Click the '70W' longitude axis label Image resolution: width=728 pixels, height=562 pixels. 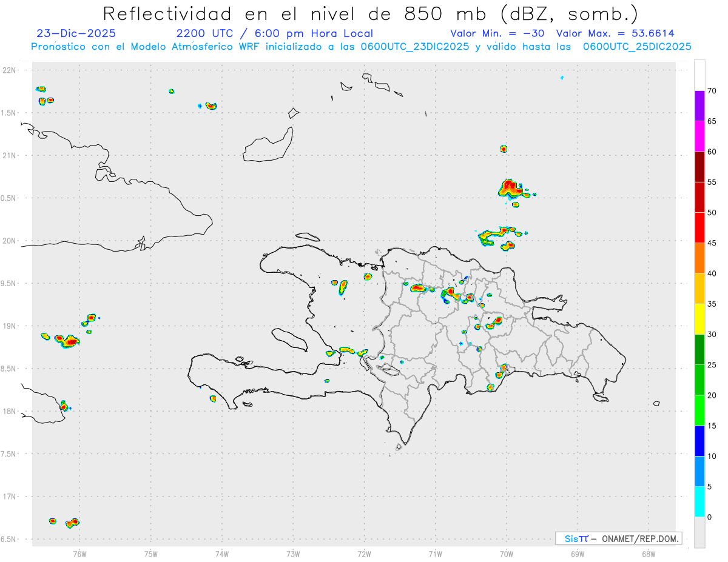[507, 554]
